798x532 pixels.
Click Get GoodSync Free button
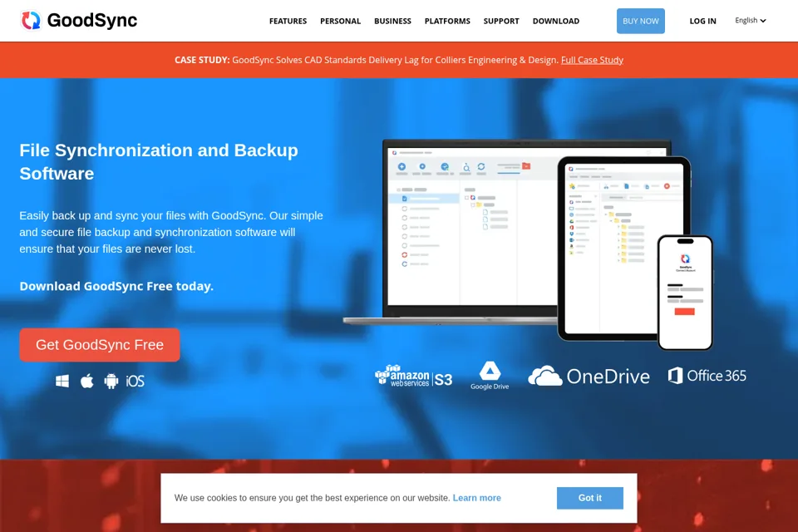point(100,345)
